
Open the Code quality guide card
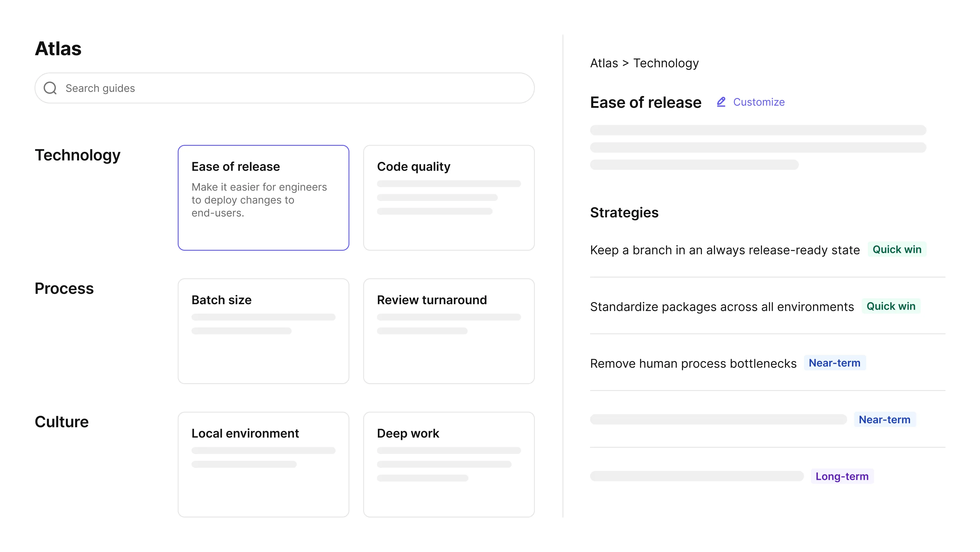449,198
